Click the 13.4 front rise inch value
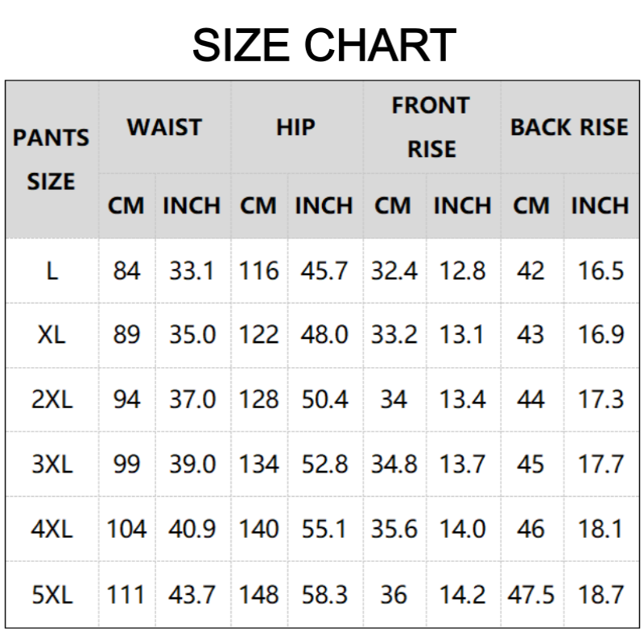The image size is (644, 644). click(x=462, y=399)
